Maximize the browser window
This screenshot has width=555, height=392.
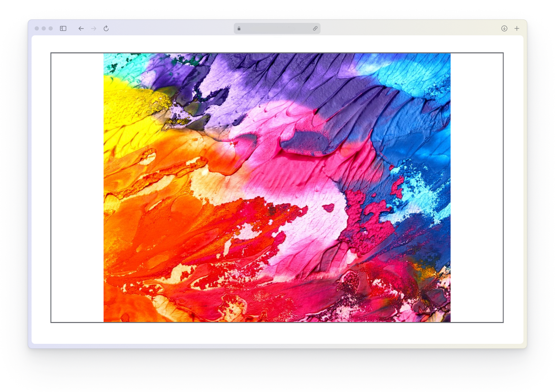click(51, 28)
